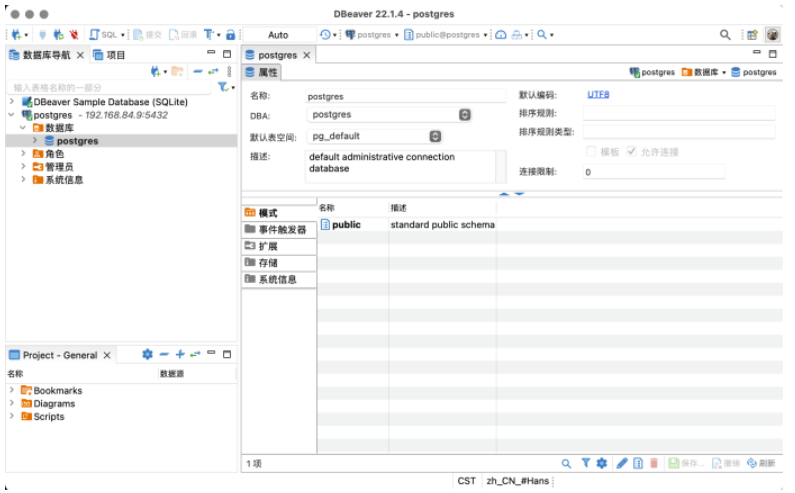This screenshot has width=795, height=493.
Task: Close the 数据库导航 tab
Action: pyautogui.click(x=80, y=55)
